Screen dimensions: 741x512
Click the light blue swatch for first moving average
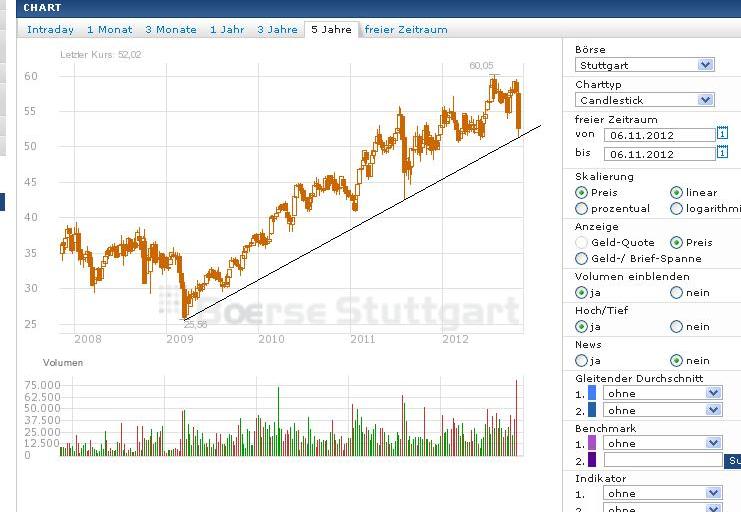pos(592,393)
